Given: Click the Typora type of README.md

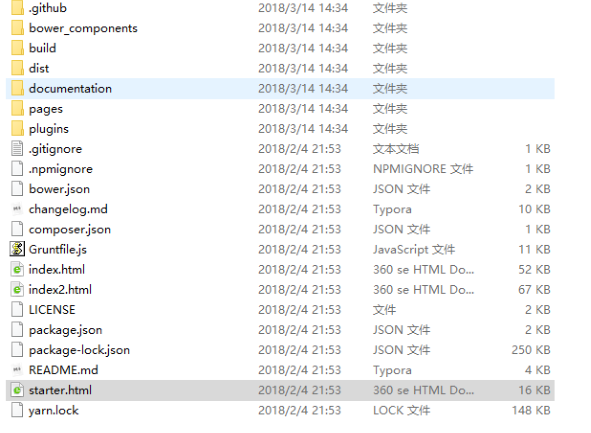Looking at the screenshot, I should click(x=392, y=370).
